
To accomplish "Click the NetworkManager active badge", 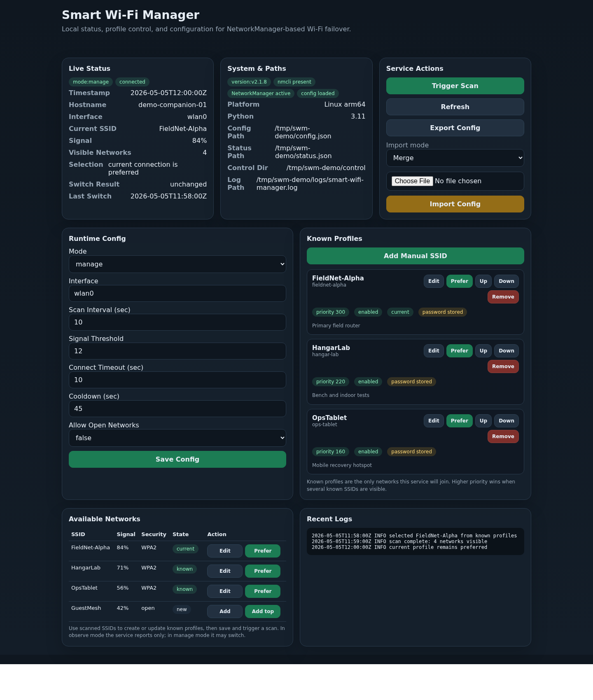I will tap(261, 93).
